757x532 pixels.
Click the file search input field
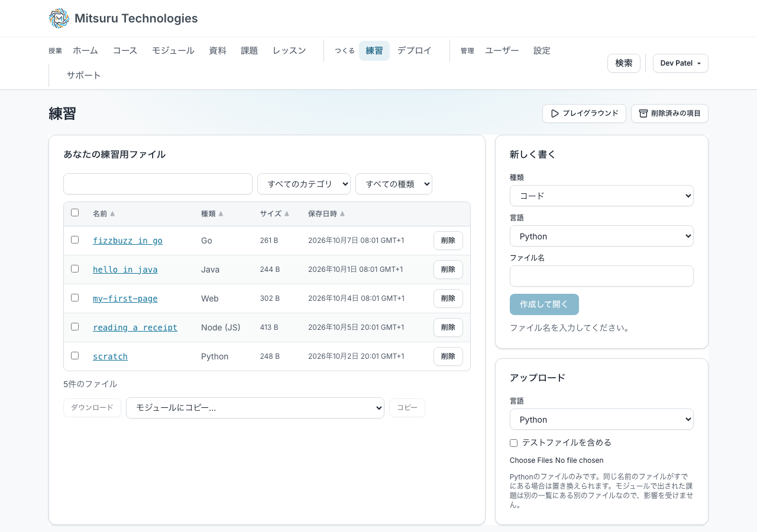tap(158, 184)
